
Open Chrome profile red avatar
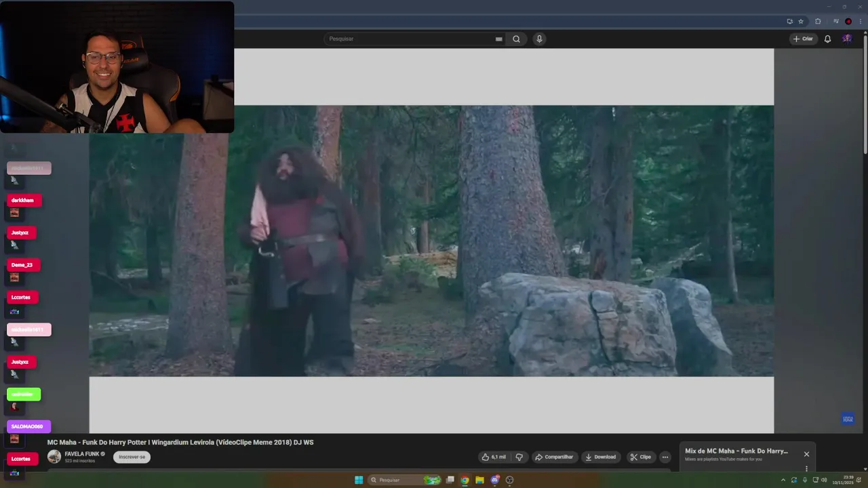pyautogui.click(x=848, y=21)
